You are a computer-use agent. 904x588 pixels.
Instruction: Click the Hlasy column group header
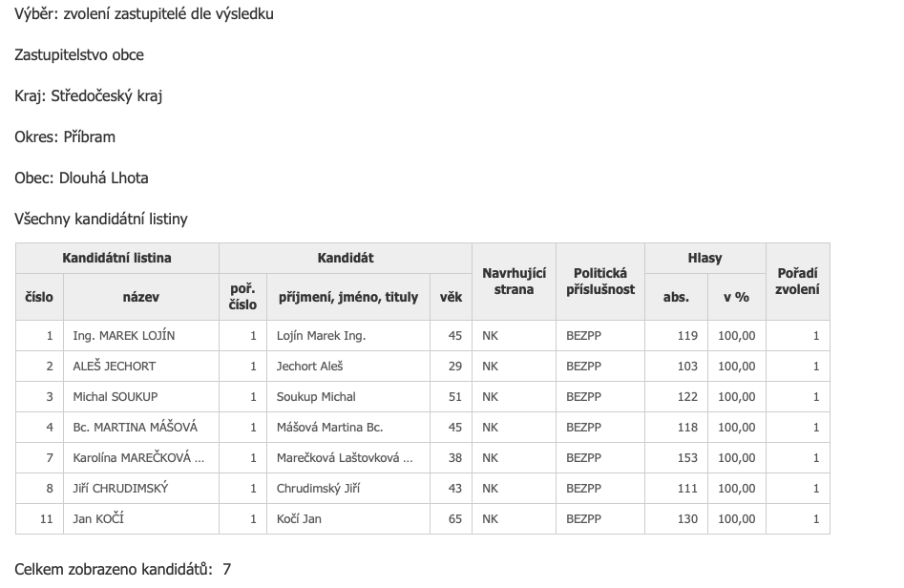click(x=704, y=258)
